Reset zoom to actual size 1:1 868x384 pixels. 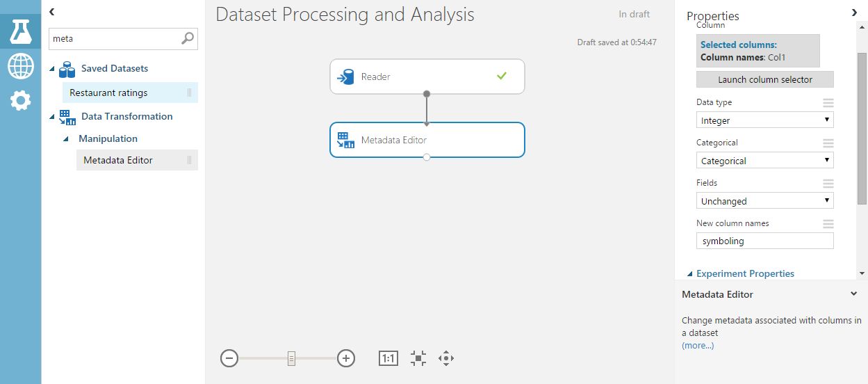(x=388, y=358)
